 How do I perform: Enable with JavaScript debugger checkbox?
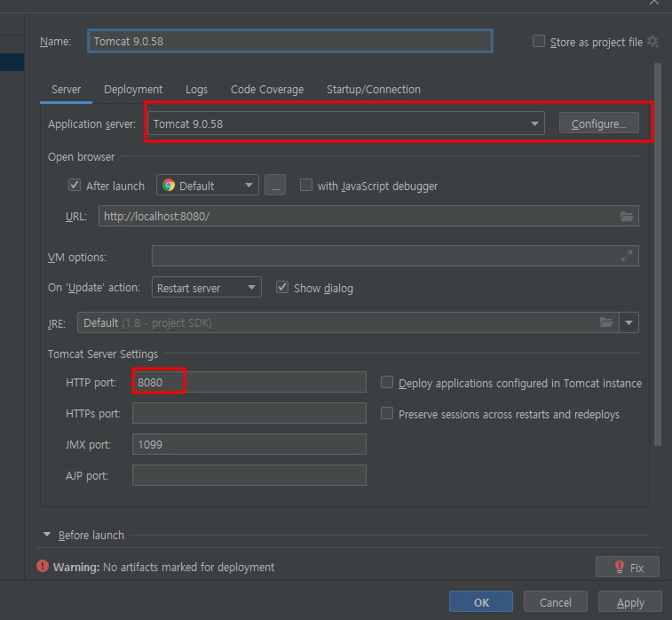pyautogui.click(x=306, y=186)
